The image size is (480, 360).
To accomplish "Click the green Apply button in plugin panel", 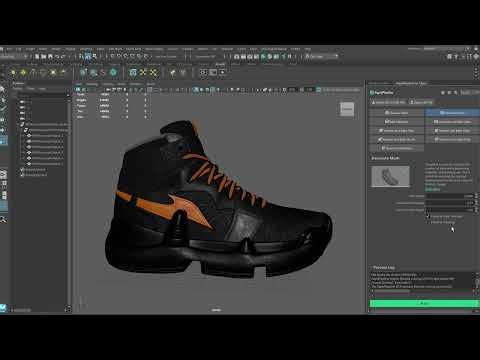I will [x=424, y=303].
